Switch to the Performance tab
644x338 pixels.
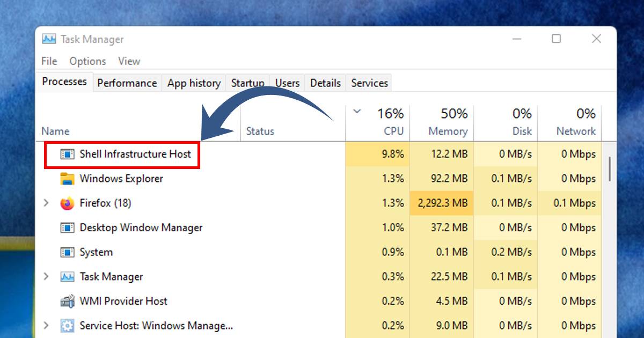(127, 83)
